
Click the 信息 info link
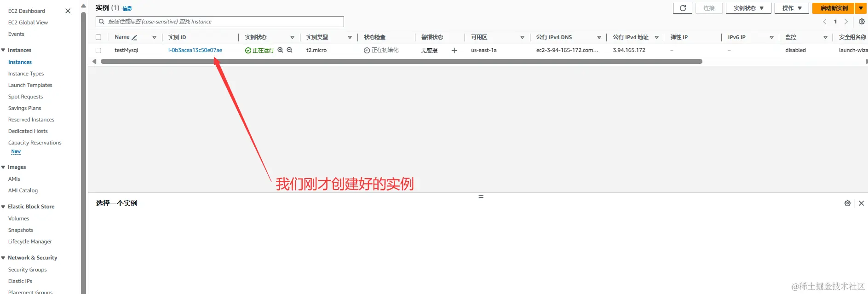coord(127,9)
